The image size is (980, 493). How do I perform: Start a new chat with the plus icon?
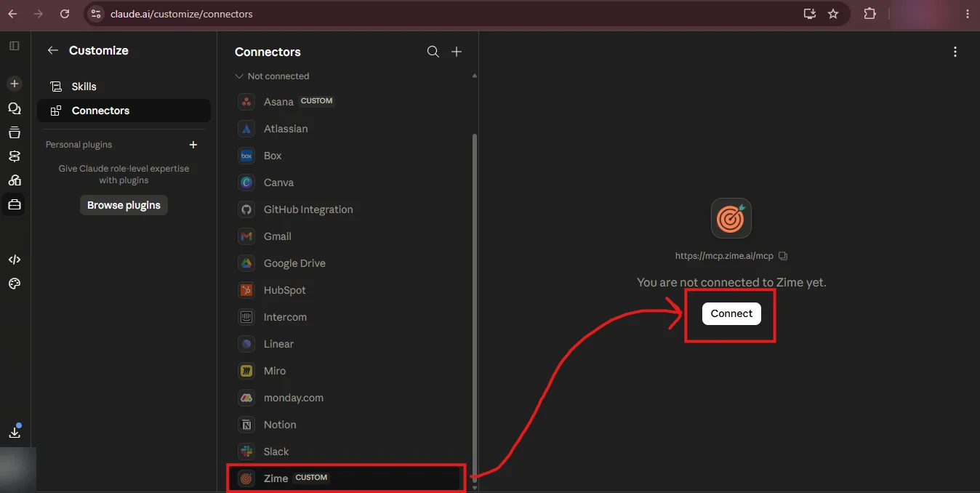tap(15, 84)
